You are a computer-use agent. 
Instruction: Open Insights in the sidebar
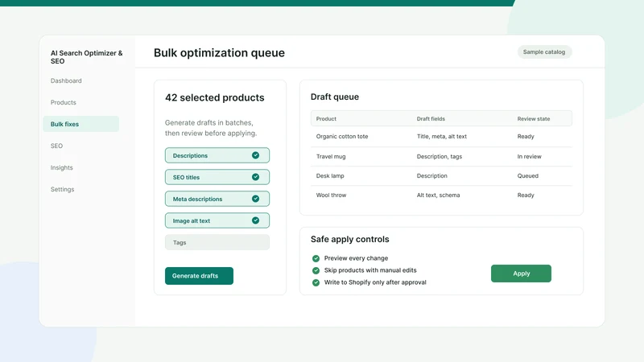62,167
